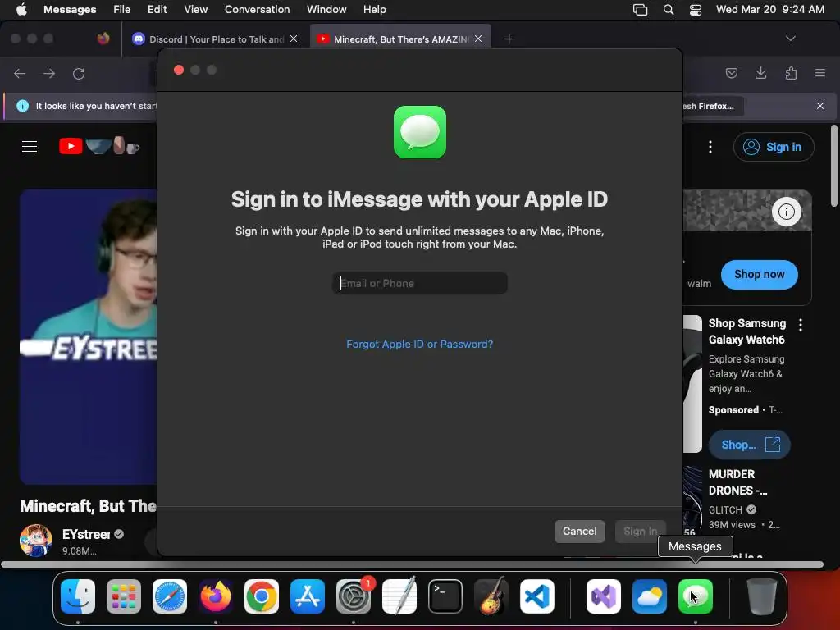Image resolution: width=840 pixels, height=630 pixels.
Task: Click Firefox forward arrow button
Action: [49, 73]
